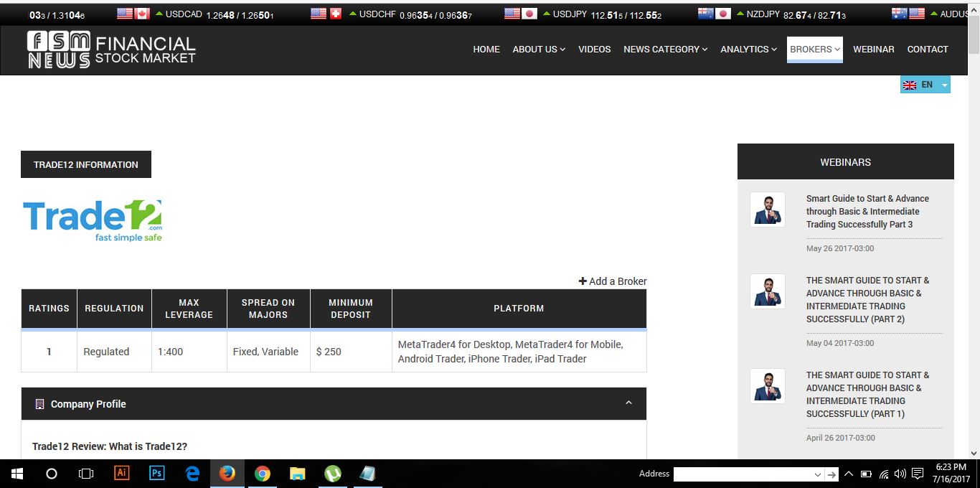Open the Cortana search circle
Screen dimensions: 980x488
click(x=52, y=474)
